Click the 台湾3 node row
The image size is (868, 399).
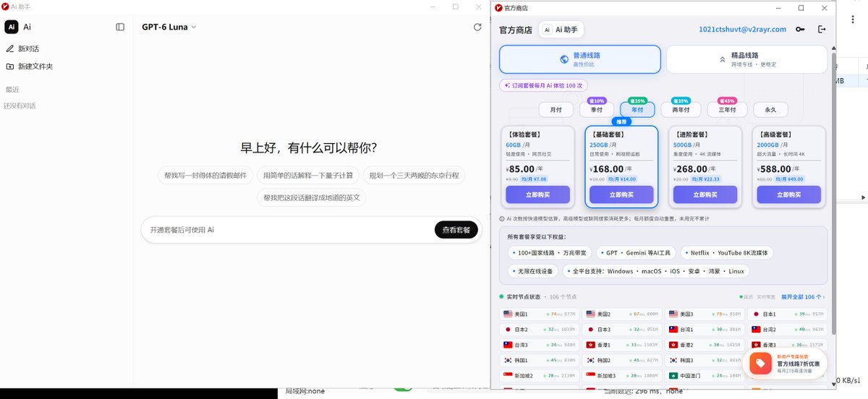click(x=540, y=345)
